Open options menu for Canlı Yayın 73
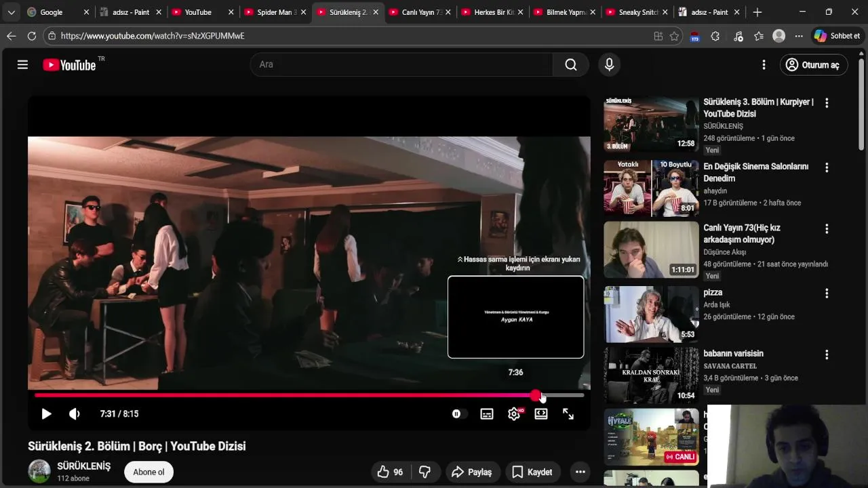The image size is (868, 488). click(827, 229)
